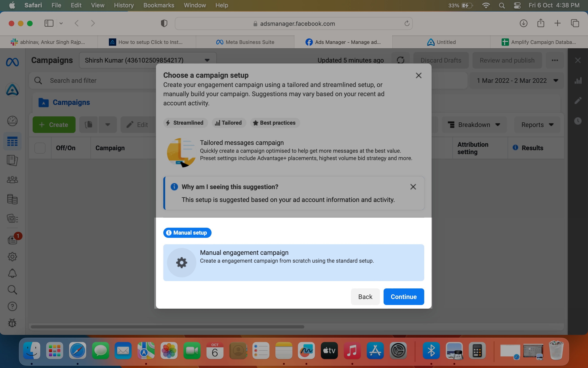588x368 pixels.
Task: Open Safari share icon
Action: [x=541, y=23]
